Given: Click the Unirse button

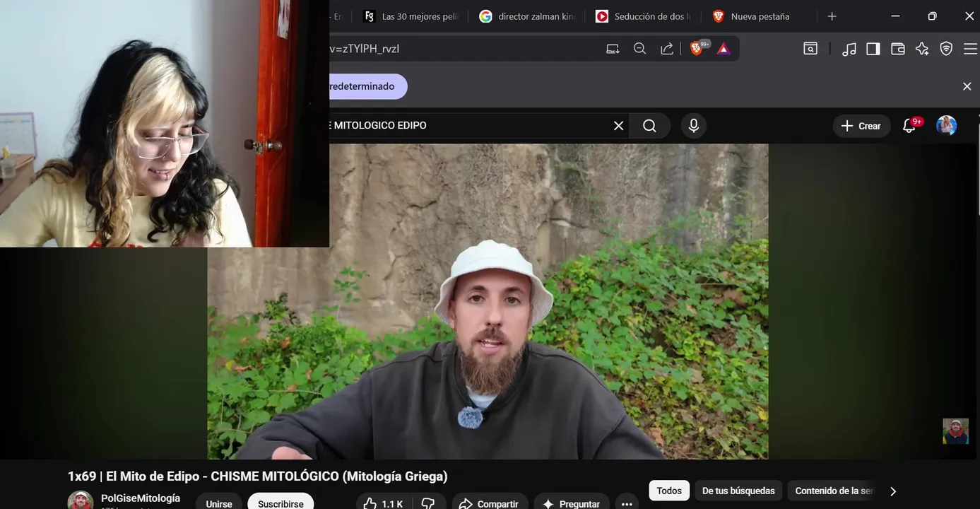Looking at the screenshot, I should coord(219,503).
